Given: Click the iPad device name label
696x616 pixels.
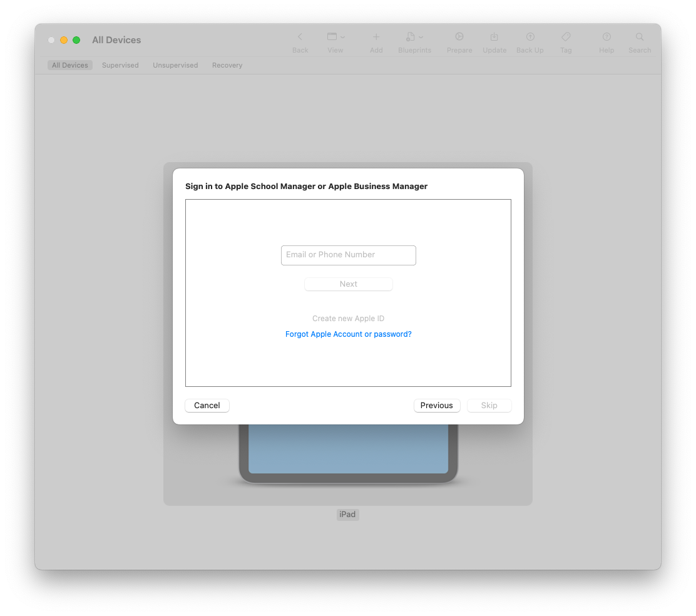Looking at the screenshot, I should pos(347,515).
